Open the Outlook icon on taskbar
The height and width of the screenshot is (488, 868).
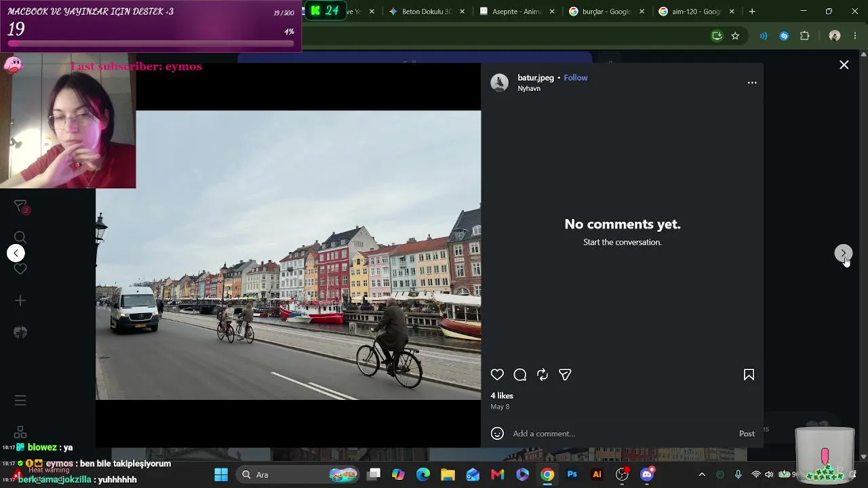tap(473, 474)
